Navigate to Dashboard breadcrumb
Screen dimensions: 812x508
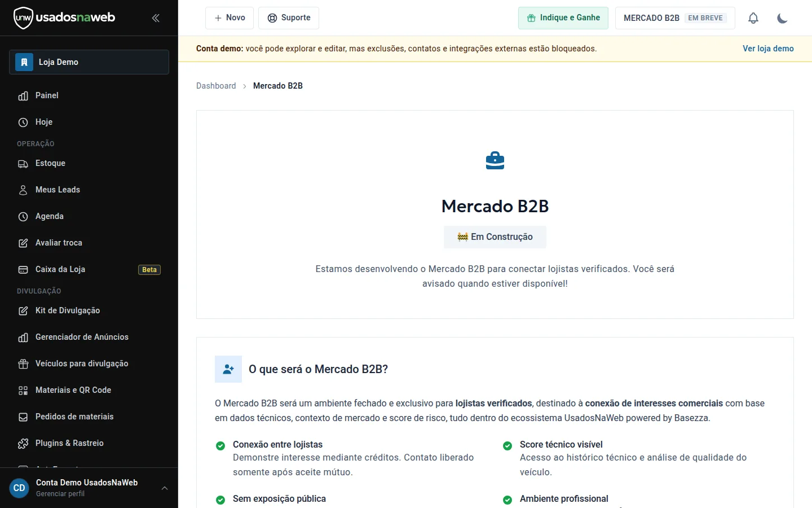pos(216,86)
